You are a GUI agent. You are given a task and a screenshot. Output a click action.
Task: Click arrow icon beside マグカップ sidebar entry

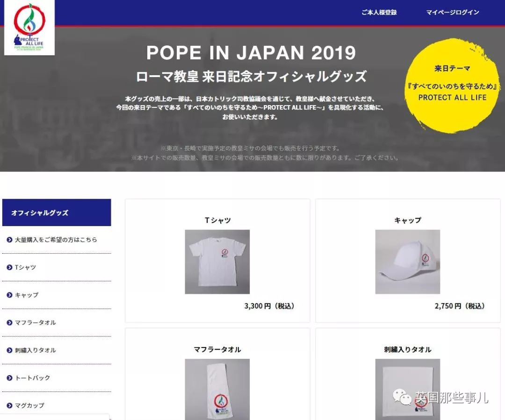(x=9, y=406)
